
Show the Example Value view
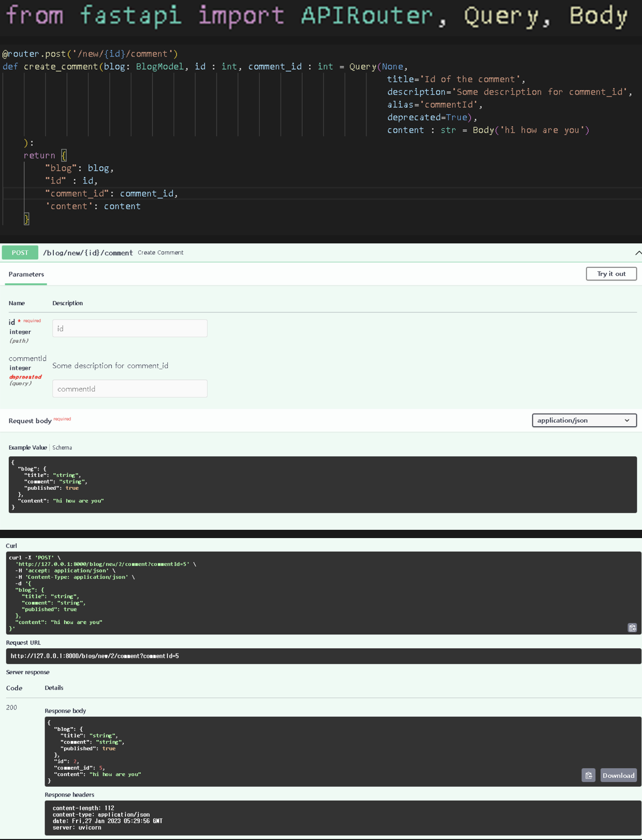point(27,447)
